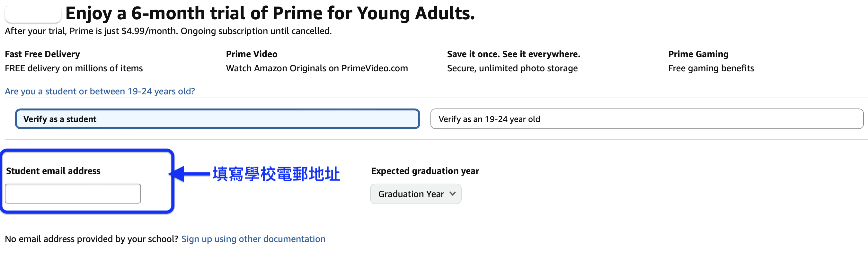The width and height of the screenshot is (868, 269).
Task: Select the Prime Gaming benefit title
Action: 698,54
